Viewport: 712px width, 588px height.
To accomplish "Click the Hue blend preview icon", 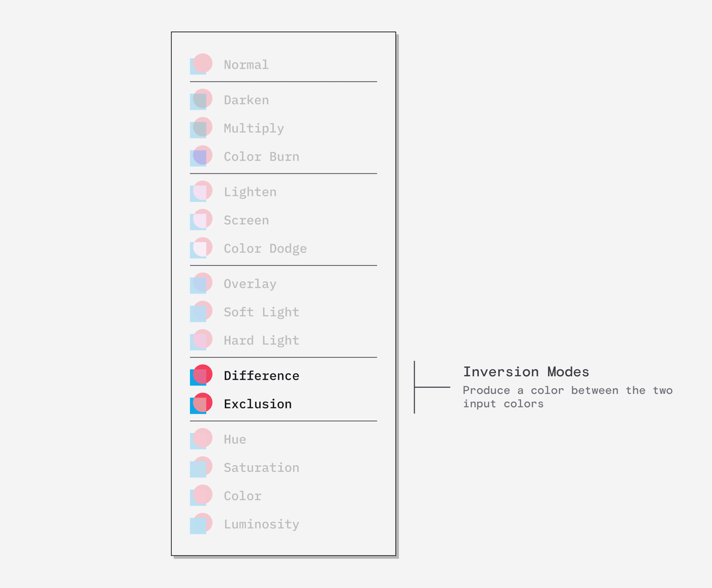I will click(201, 439).
